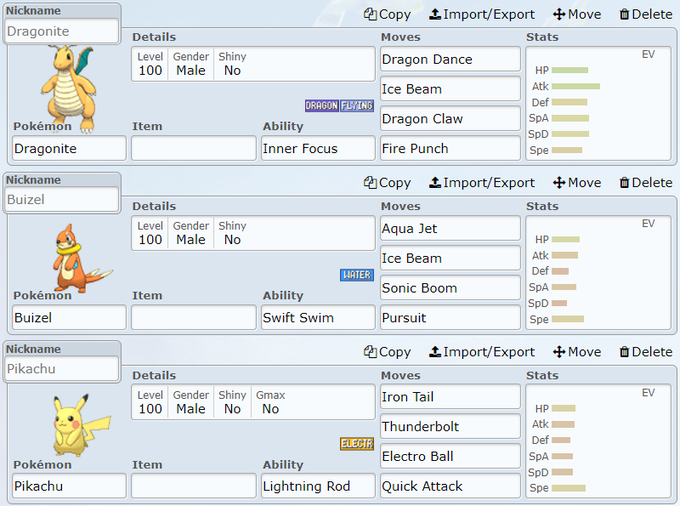
Task: Select the Quick Attack move slot
Action: click(450, 486)
